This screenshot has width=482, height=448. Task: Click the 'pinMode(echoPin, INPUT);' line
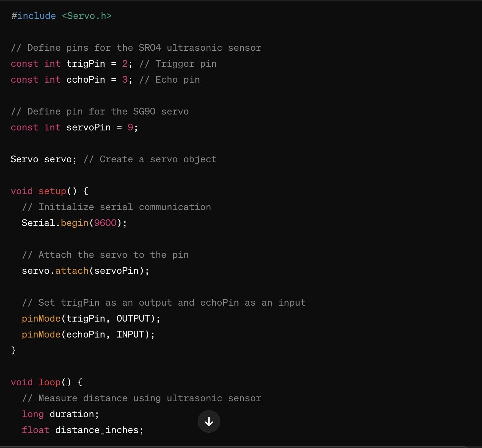pyautogui.click(x=88, y=335)
